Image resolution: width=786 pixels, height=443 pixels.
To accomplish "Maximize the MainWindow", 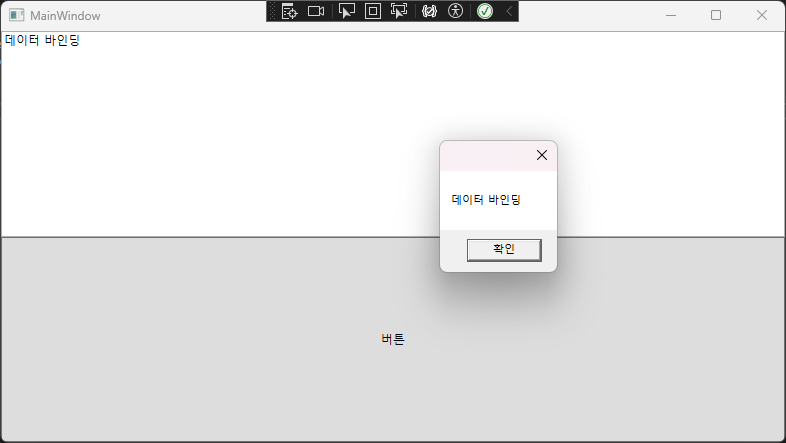I will (x=716, y=16).
